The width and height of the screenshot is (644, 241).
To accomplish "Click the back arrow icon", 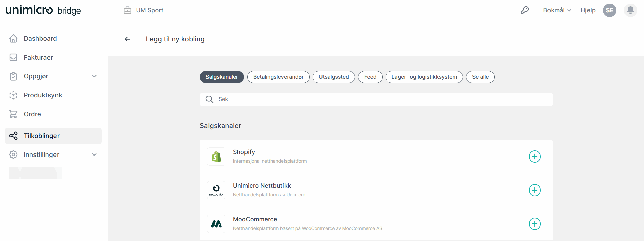I will tap(127, 39).
